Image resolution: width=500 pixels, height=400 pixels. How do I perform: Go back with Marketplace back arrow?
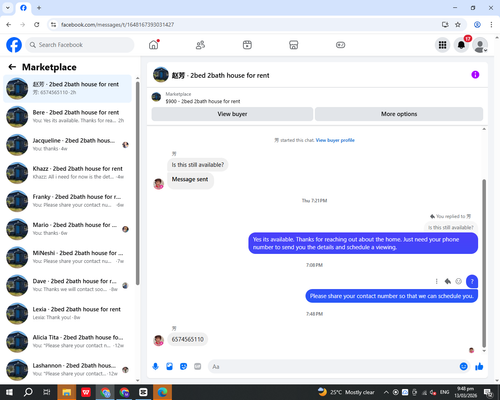(12, 67)
